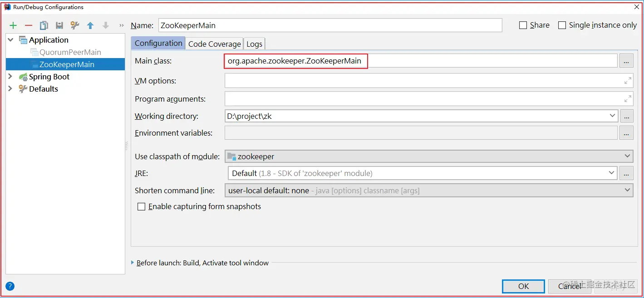Collapse the Application tree node
This screenshot has height=298, width=644.
pyautogui.click(x=10, y=40)
